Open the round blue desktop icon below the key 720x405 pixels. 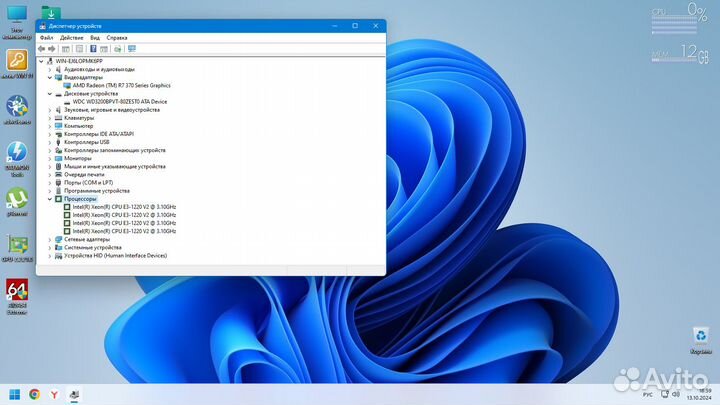coord(17,109)
